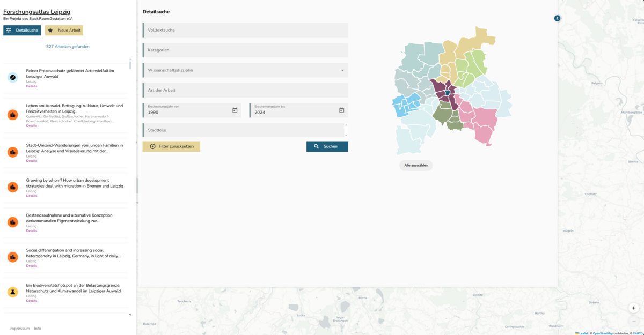644x335 pixels.
Task: Click the results list scroll-down arrow
Action: pyautogui.click(x=130, y=315)
